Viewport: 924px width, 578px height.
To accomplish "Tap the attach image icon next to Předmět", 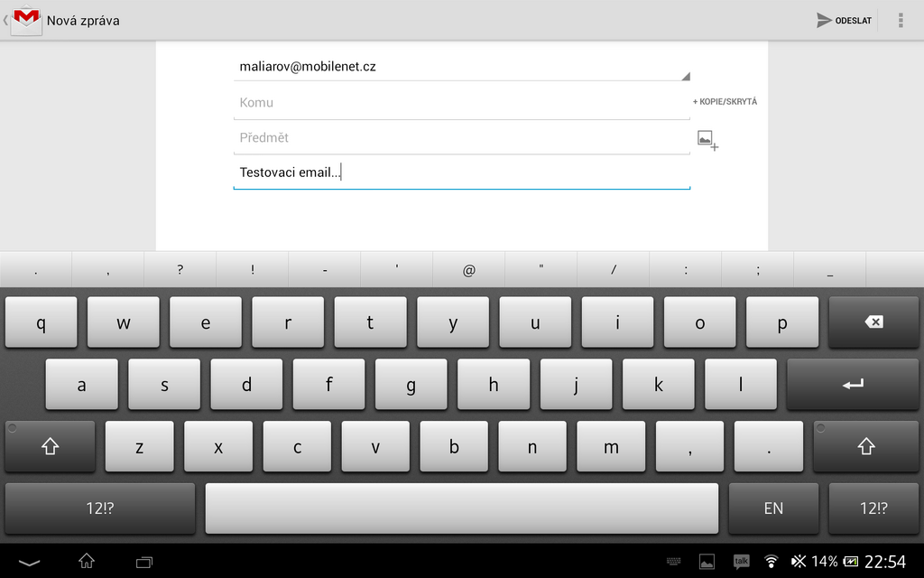I will [x=707, y=140].
